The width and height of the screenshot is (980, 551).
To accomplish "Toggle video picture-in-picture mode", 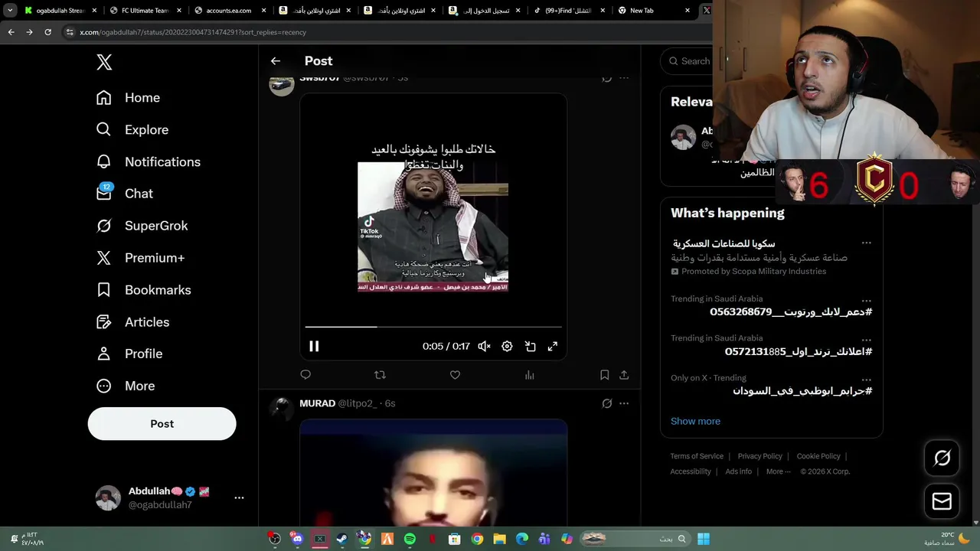I will tap(530, 347).
